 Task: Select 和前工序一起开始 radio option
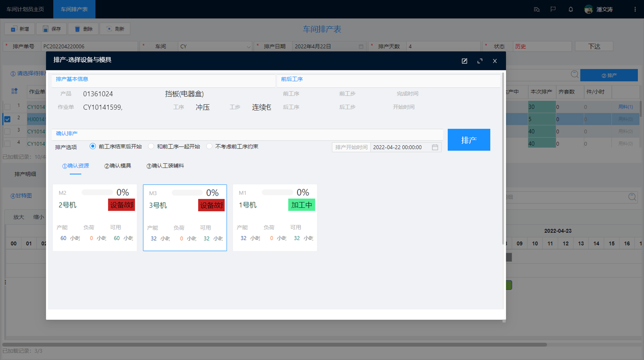point(151,146)
